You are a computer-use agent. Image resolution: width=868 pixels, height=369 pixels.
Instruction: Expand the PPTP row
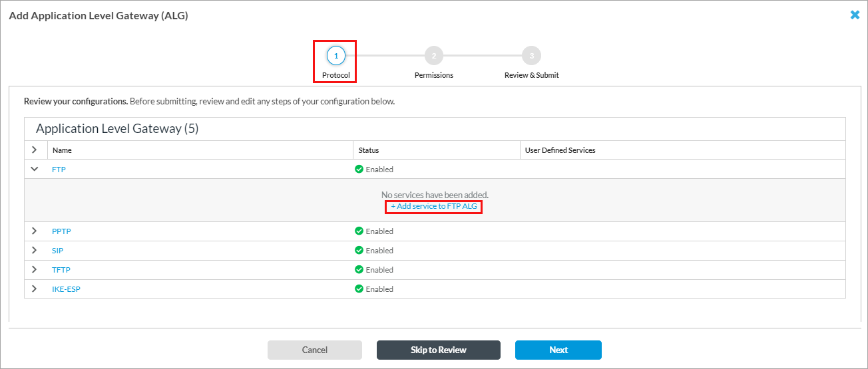(x=35, y=231)
